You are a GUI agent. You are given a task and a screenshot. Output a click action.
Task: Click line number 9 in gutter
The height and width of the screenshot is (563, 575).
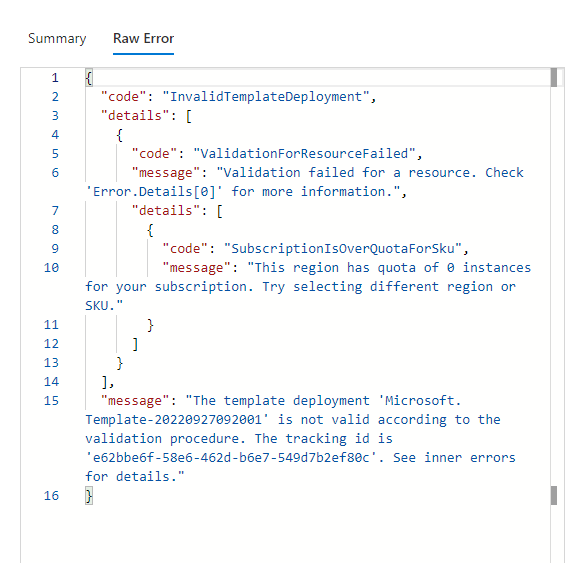tap(55, 249)
